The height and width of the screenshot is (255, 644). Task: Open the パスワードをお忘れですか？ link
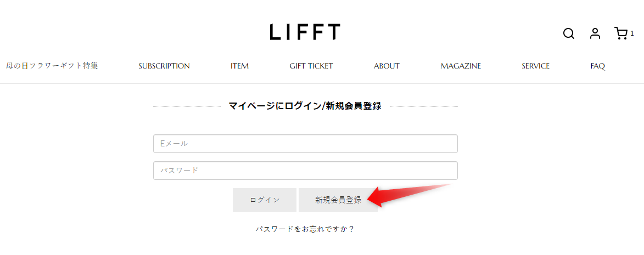305,229
